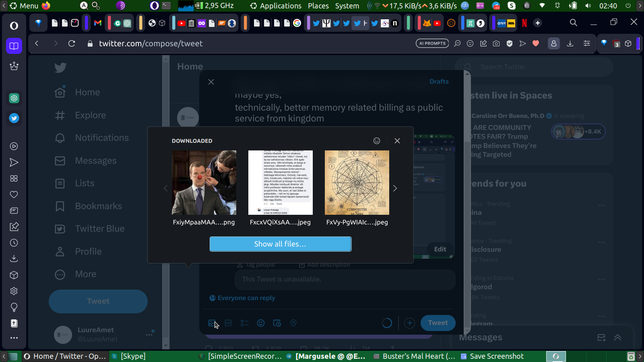The height and width of the screenshot is (362, 644).
Task: Open the system Menu launcher
Action: click(x=24, y=6)
